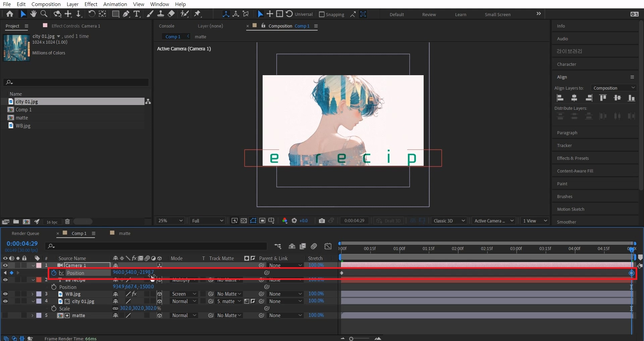Open the Animation menu
The image size is (644, 341).
pos(115,4)
